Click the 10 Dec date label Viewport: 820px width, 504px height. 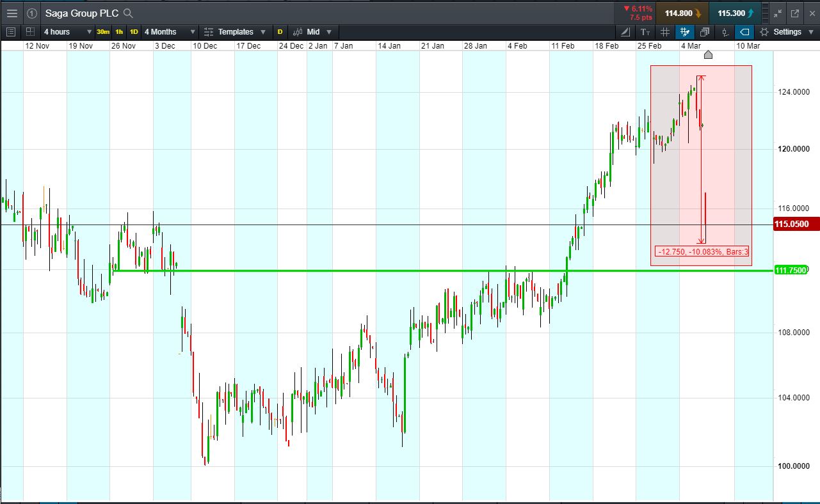205,45
